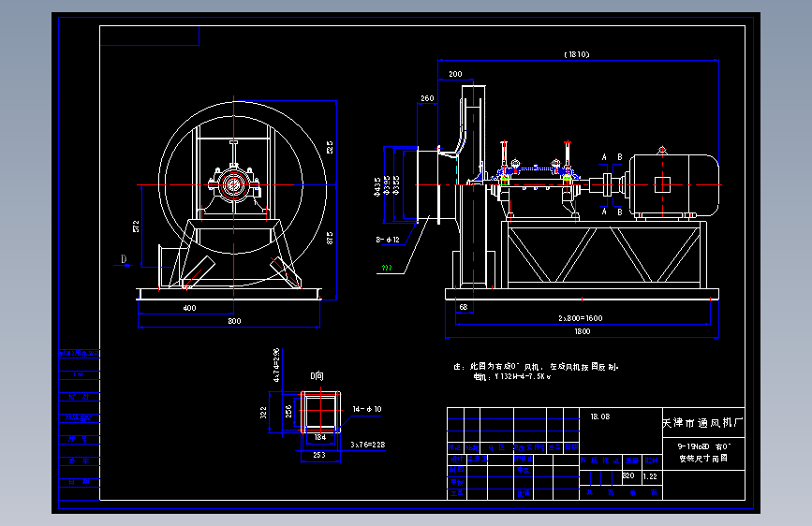Image resolution: width=812 pixels, height=526 pixels.
Task: Select the 8-Φ12 hole callout
Action: 388,240
